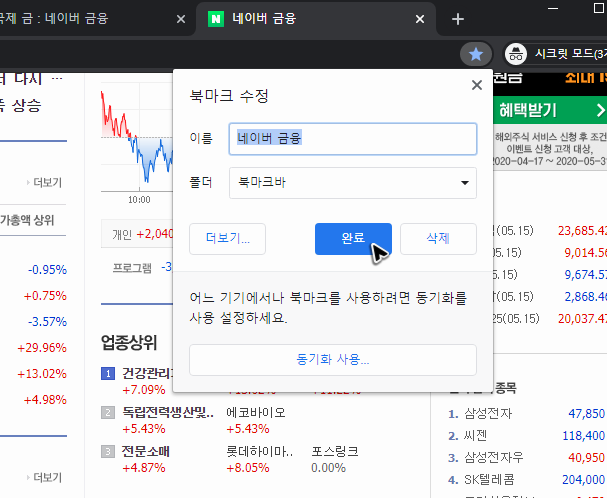Open the incognito mode (시크릿 모드) indicator
Screen dimensions: 607x498
pos(555,54)
